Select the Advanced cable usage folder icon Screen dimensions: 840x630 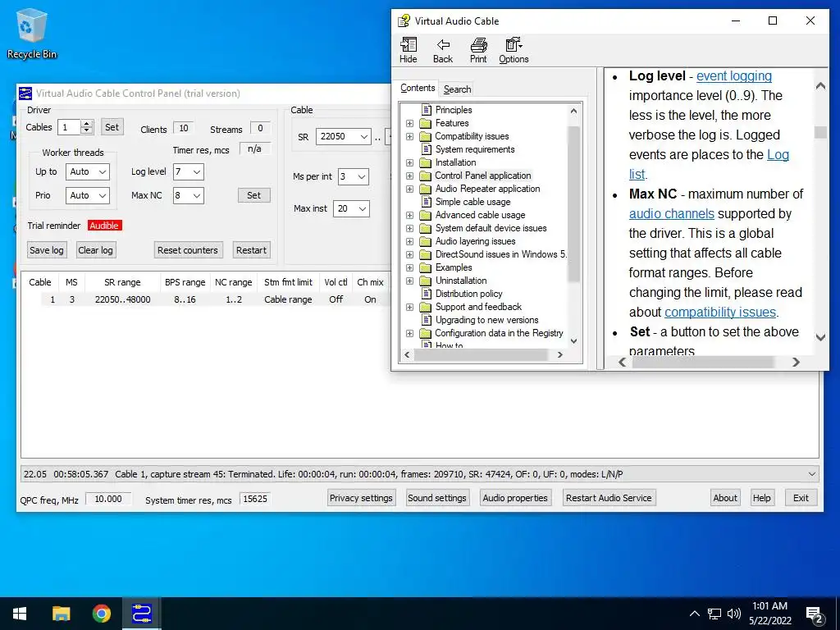(426, 215)
